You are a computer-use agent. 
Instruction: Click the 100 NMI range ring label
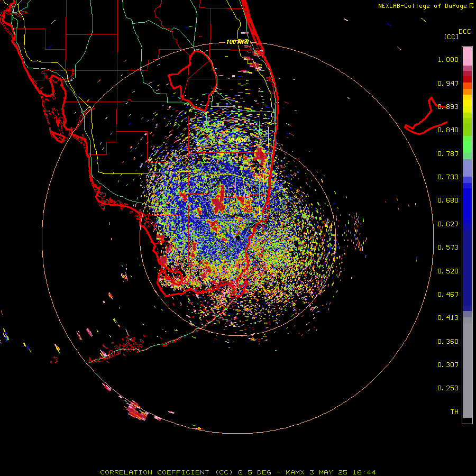(237, 42)
